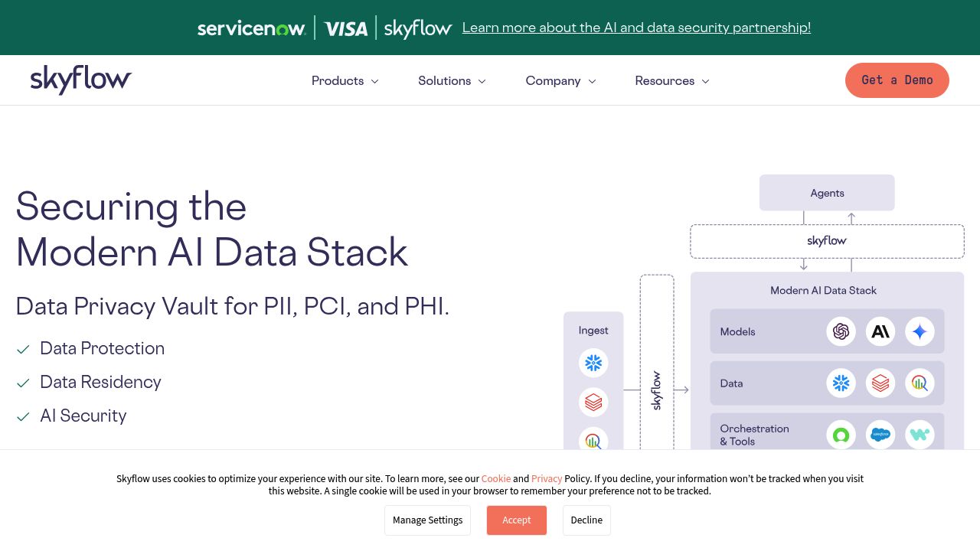Image resolution: width=980 pixels, height=551 pixels.
Task: Follow the AI and data security partnership link
Action: pos(636,28)
